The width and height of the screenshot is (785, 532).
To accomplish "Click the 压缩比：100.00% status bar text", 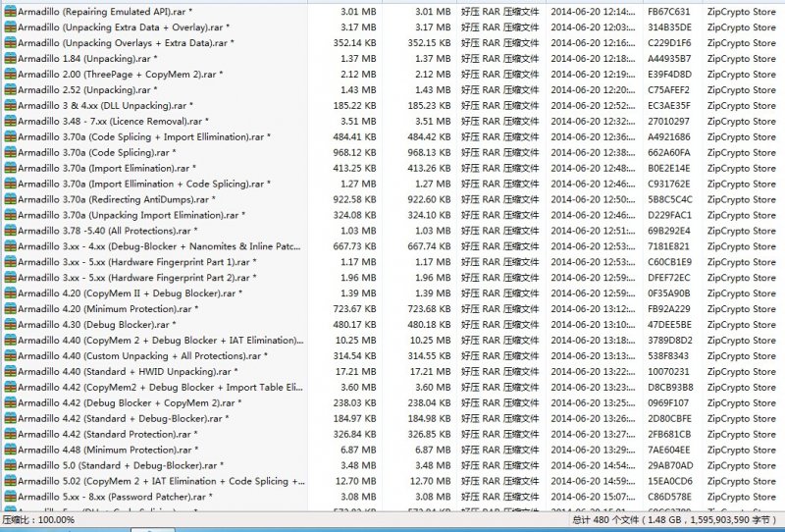I will (x=39, y=519).
